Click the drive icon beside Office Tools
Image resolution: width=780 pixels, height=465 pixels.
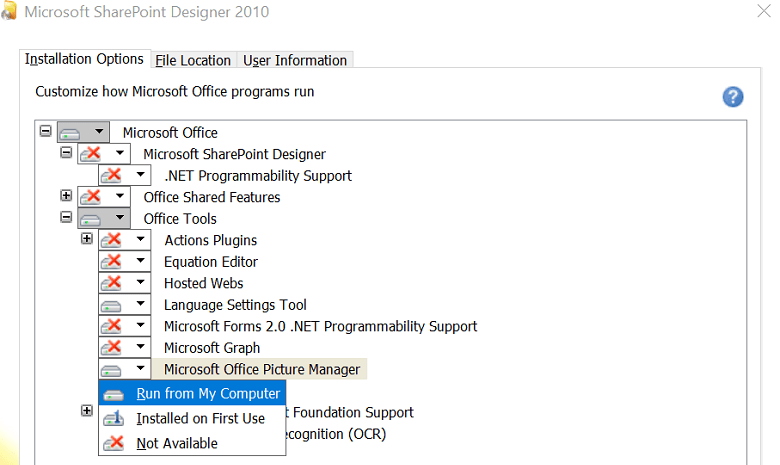click(x=91, y=219)
